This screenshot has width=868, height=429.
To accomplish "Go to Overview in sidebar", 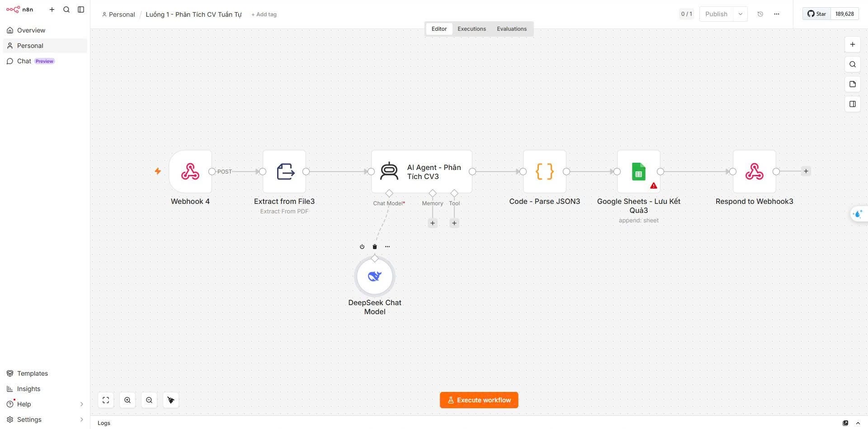I will [45, 30].
